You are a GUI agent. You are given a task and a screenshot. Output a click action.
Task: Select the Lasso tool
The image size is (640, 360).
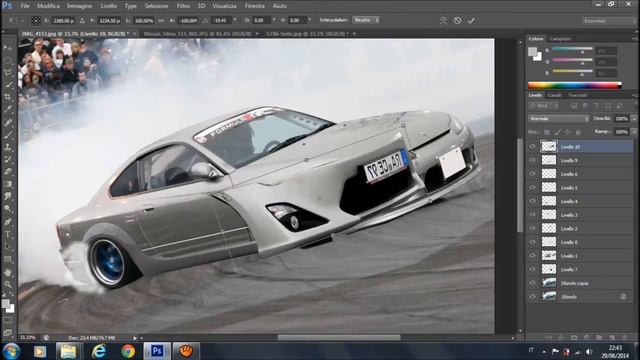8,73
